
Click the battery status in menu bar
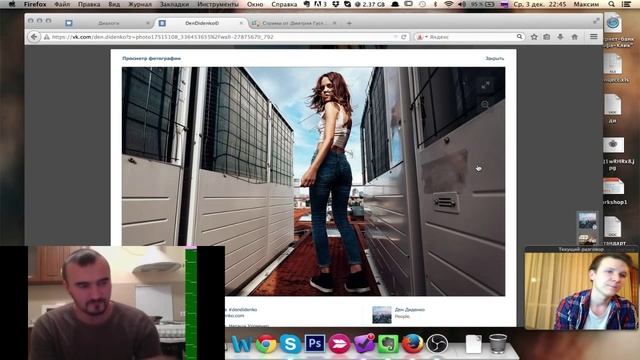click(483, 4)
